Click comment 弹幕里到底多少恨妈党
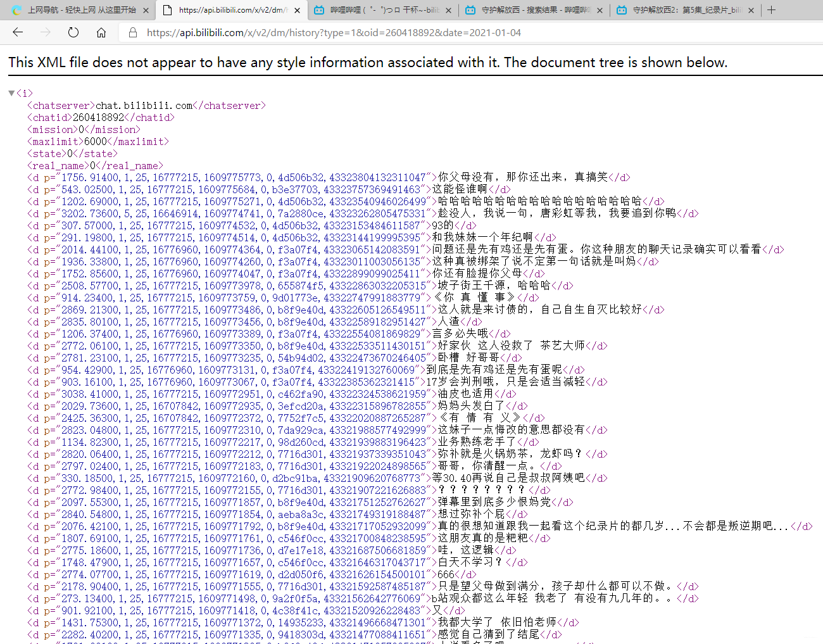823x644 pixels. coord(300,503)
